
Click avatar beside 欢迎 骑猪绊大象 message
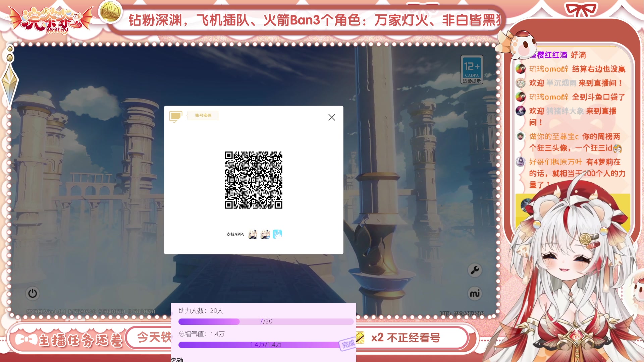point(521,111)
